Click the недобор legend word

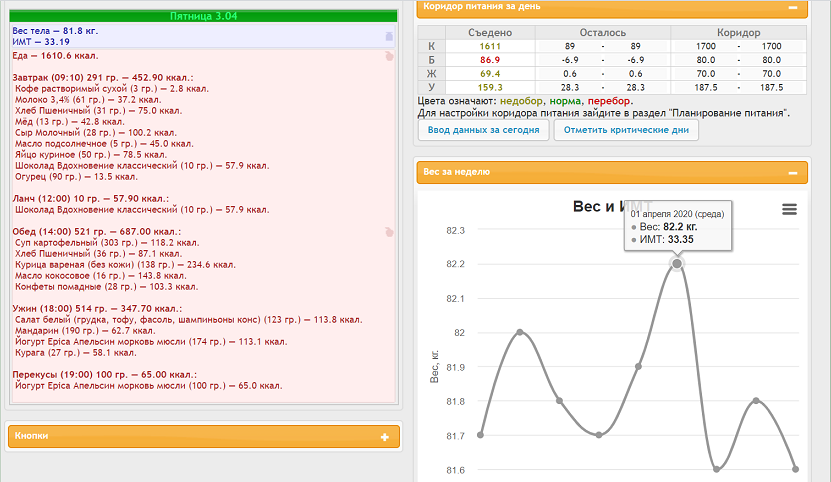(521, 101)
